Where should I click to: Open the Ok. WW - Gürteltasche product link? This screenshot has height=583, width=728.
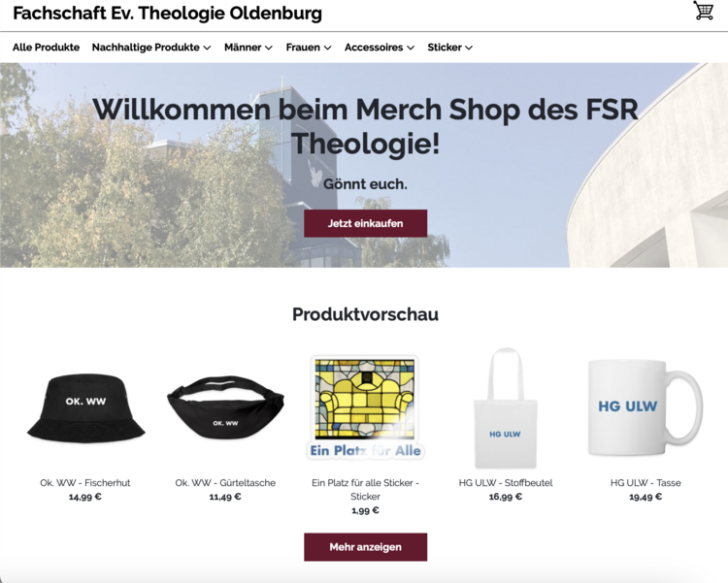click(225, 483)
